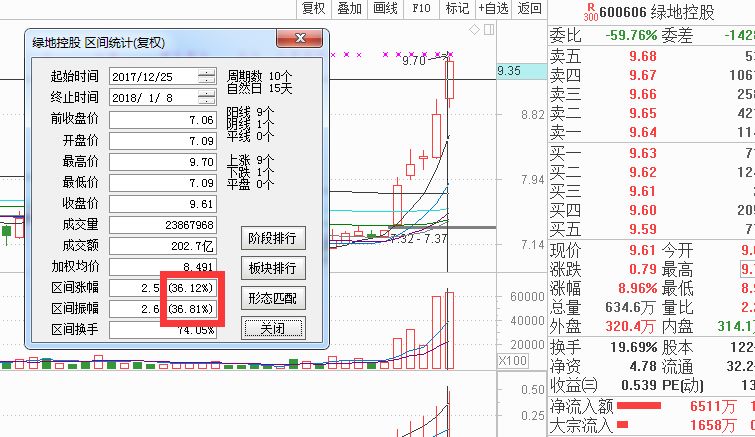Click the diamond icon above chart
The image size is (755, 437).
coord(474,30)
